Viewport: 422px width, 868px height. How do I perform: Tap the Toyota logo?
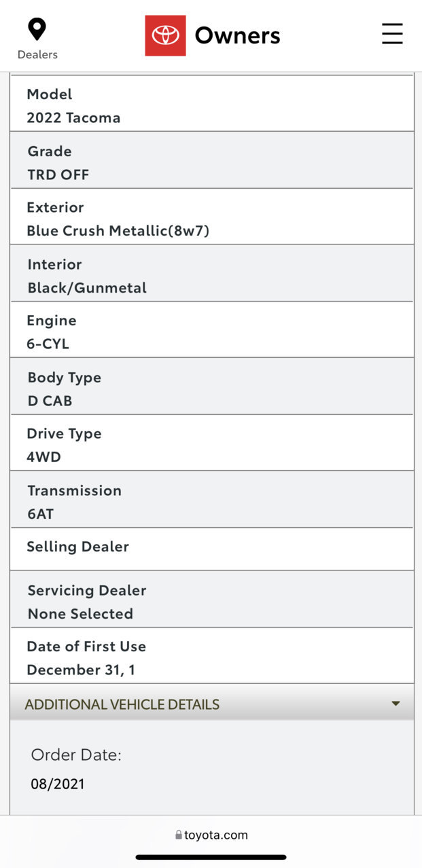165,35
